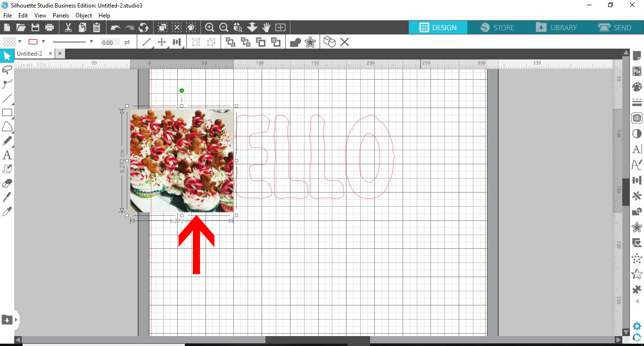Open the Edit menu
Image resolution: width=644 pixels, height=346 pixels.
23,16
